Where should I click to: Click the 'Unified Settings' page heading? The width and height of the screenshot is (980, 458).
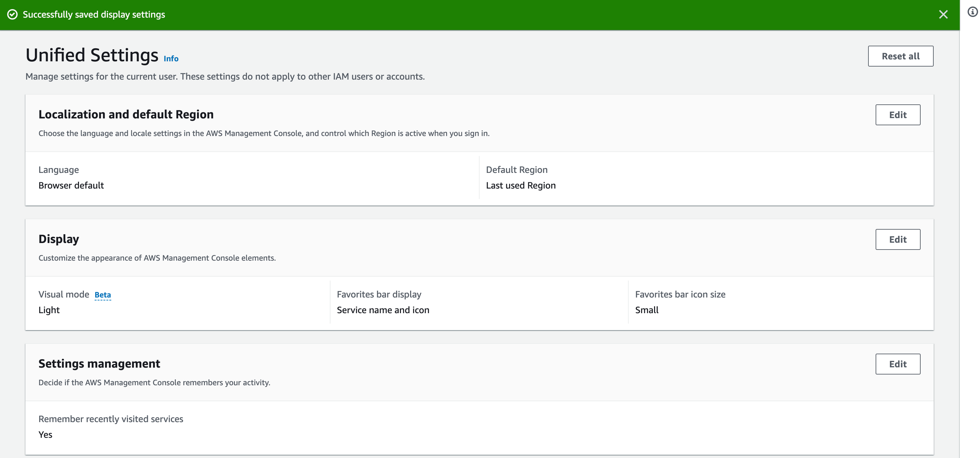(x=92, y=55)
